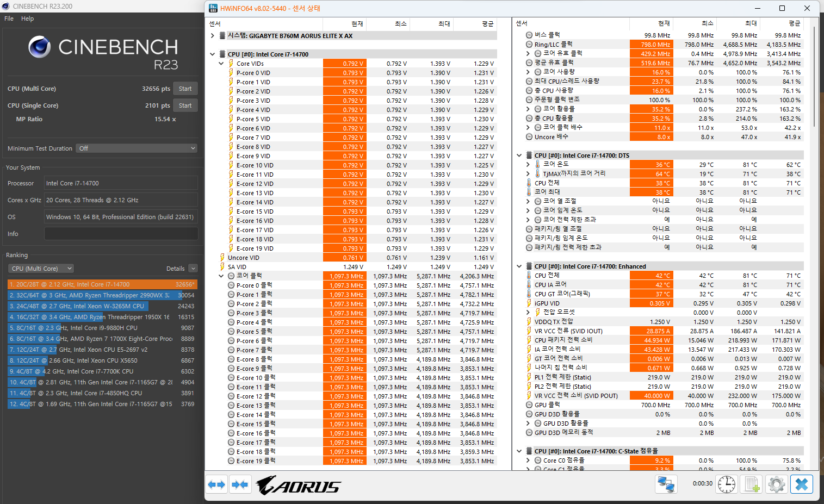Click the HWiNFO right pane vertical scrollbar
Viewport: 824px width, 504px height.
814,76
